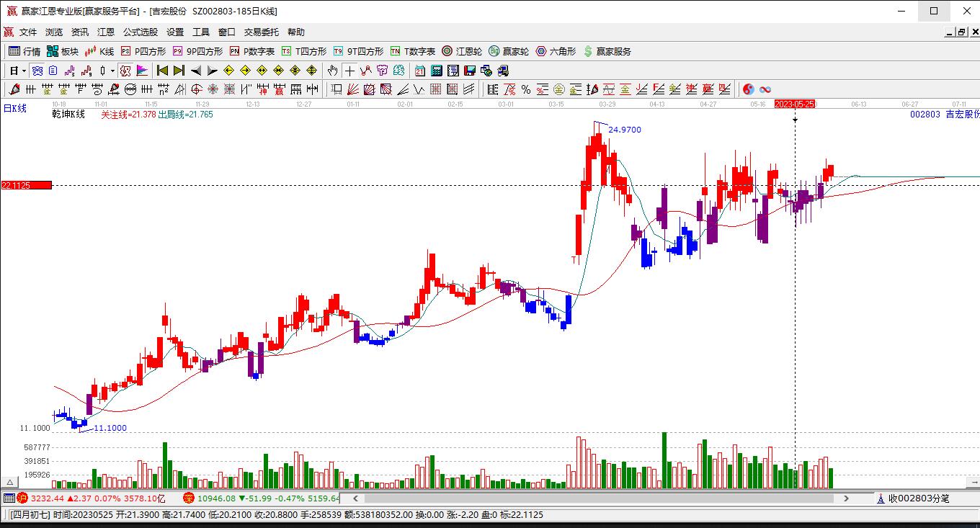Click the Shanghai index 3232.44 ticker
Screen dimensions: 980x528
click(91, 498)
